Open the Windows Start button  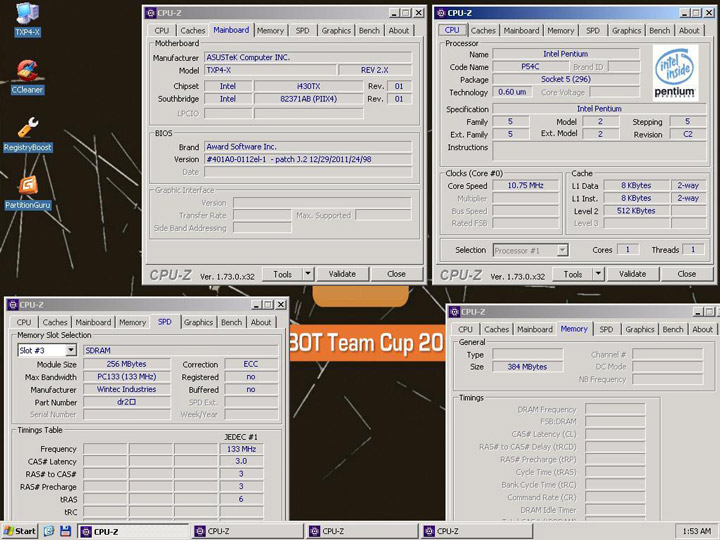[x=19, y=531]
